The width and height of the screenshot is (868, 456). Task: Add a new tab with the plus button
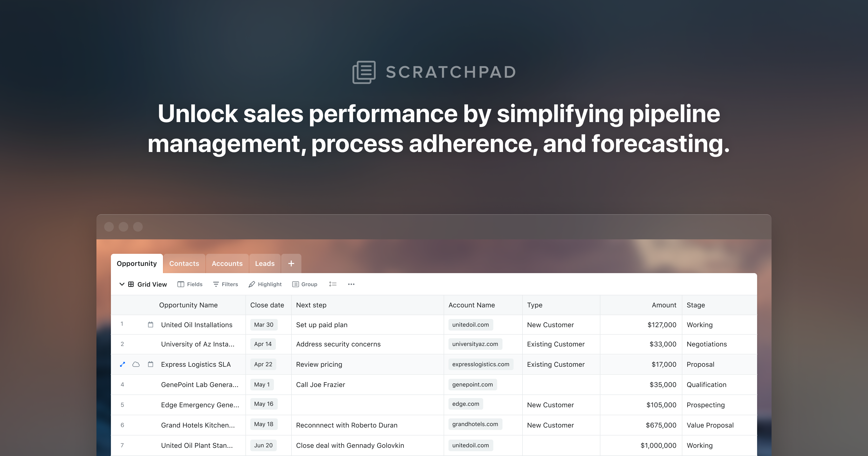[291, 263]
